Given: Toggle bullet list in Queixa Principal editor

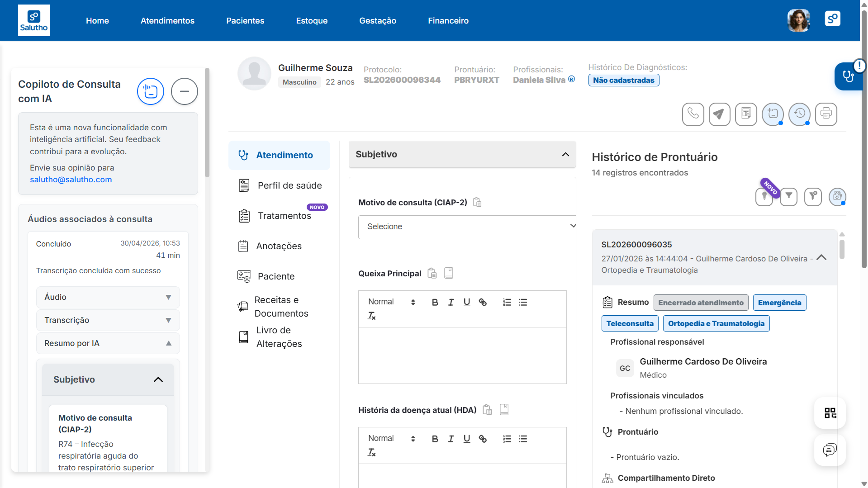Looking at the screenshot, I should 523,302.
